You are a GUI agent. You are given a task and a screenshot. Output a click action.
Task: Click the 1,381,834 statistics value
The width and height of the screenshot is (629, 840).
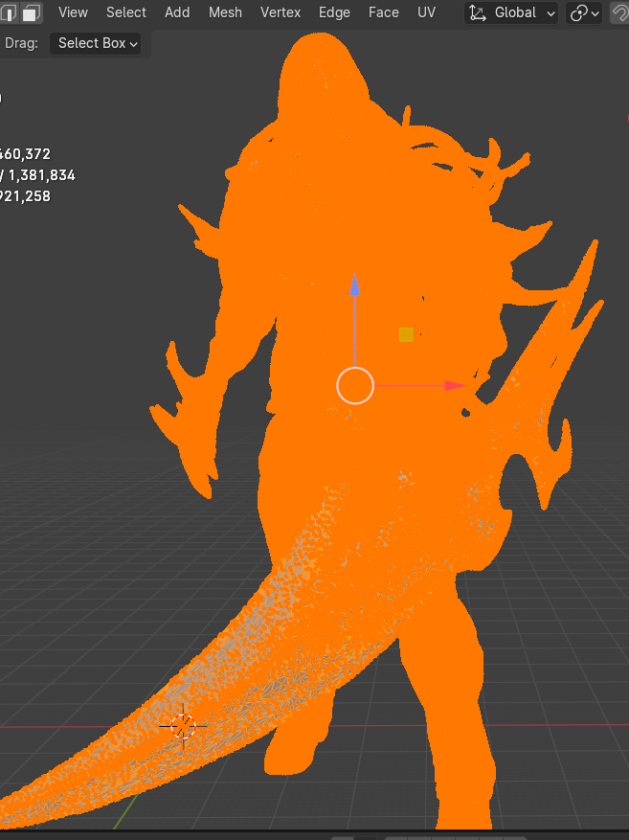point(42,175)
